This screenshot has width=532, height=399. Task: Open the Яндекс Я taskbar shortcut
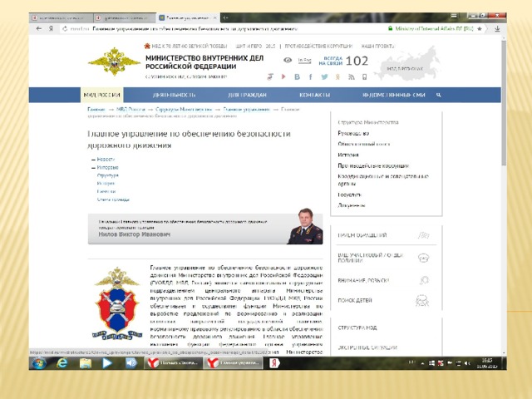[274, 363]
